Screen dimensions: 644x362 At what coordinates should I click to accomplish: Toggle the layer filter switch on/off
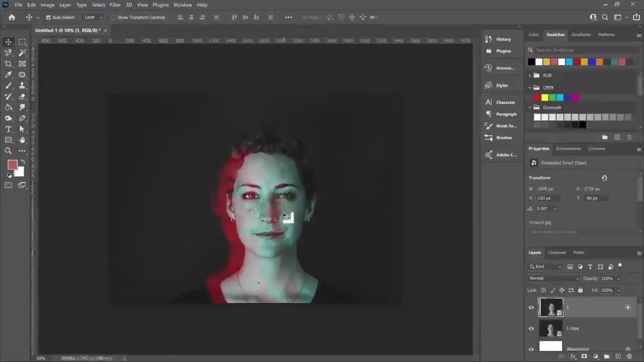620,265
